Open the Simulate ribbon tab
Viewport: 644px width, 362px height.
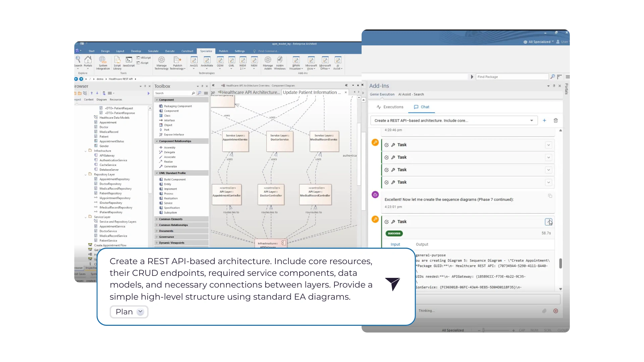153,51
